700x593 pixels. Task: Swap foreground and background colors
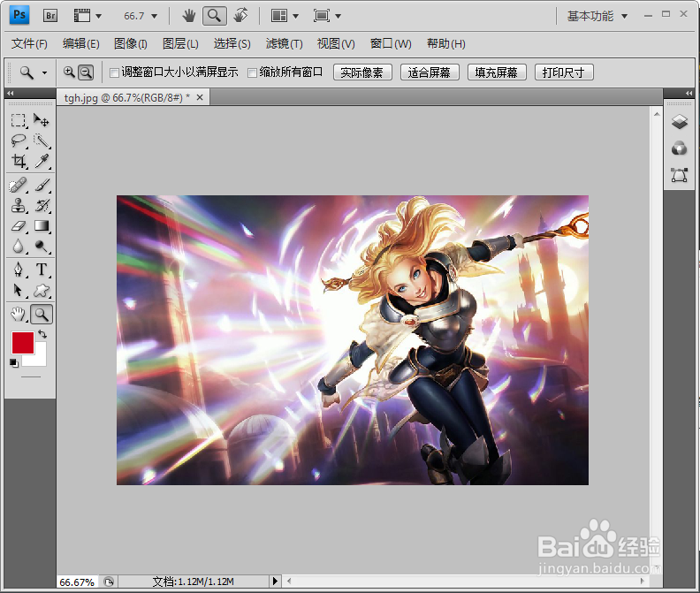pos(42,334)
